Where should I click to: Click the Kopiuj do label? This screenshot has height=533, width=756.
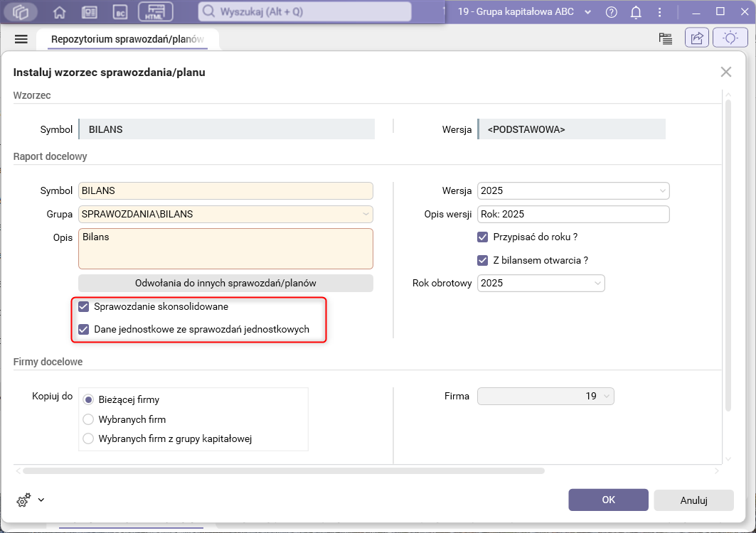(52, 396)
